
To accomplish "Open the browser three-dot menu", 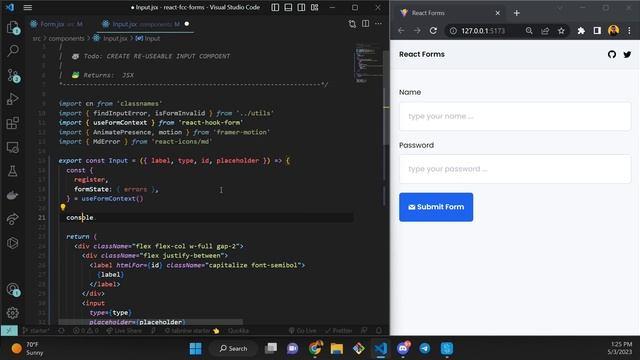I will (629, 31).
